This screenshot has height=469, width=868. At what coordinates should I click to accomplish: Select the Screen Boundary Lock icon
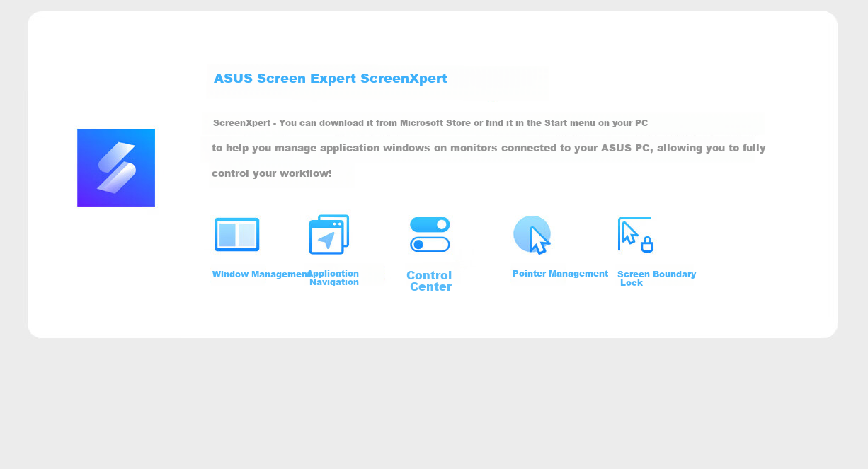[636, 235]
